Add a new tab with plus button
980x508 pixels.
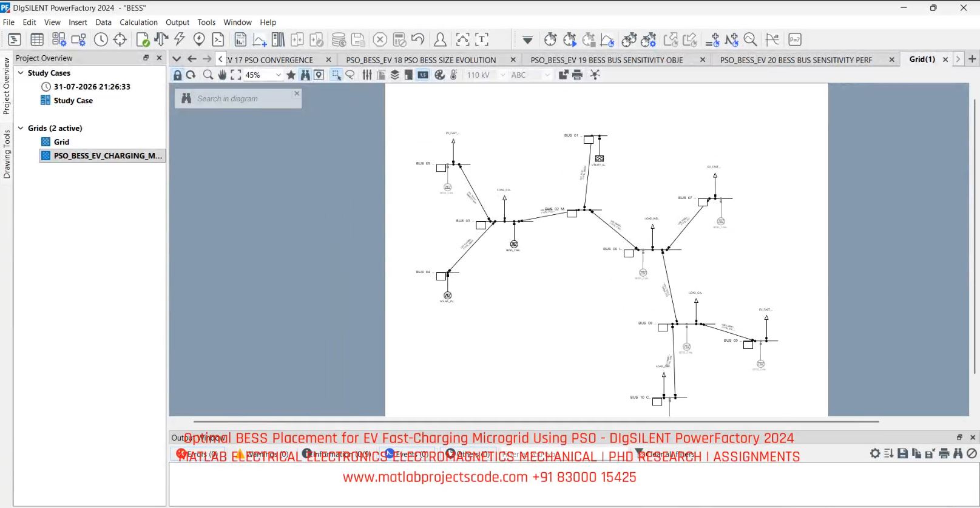(972, 59)
